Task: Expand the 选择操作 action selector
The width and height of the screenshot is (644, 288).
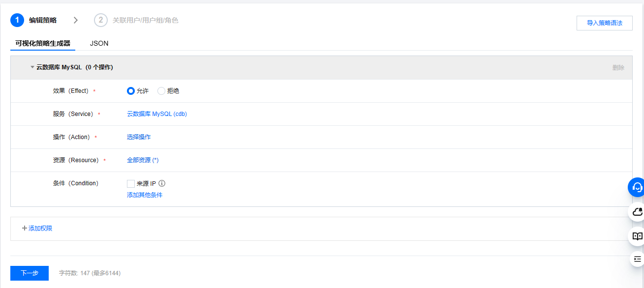Action: tap(139, 137)
